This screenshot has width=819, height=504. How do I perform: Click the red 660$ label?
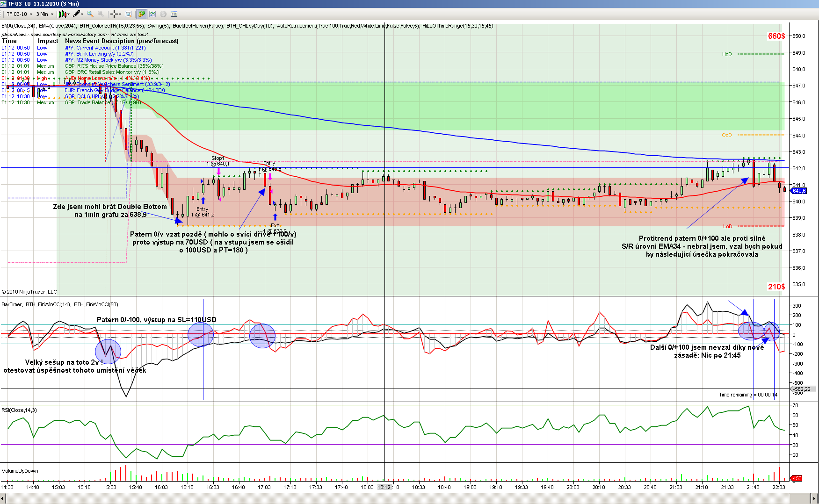(776, 36)
